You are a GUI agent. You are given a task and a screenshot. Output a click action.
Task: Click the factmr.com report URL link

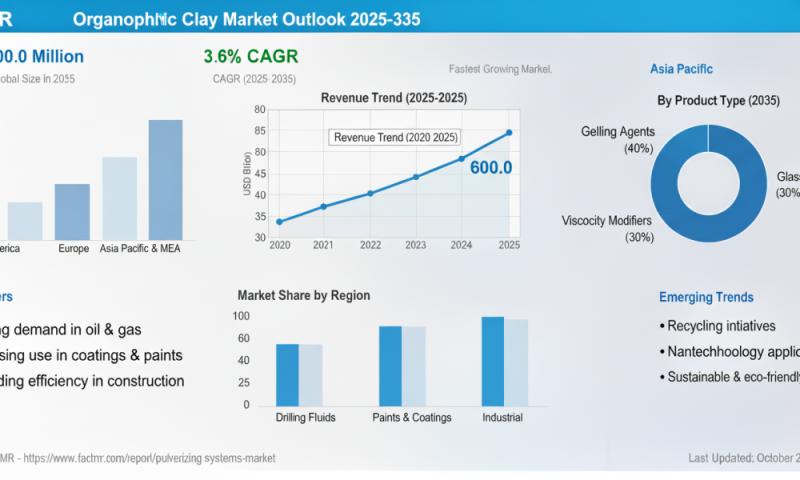pos(148,458)
